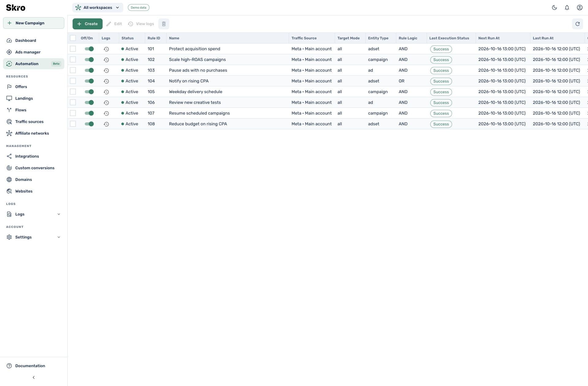Click Success badge for rule 104

(441, 81)
